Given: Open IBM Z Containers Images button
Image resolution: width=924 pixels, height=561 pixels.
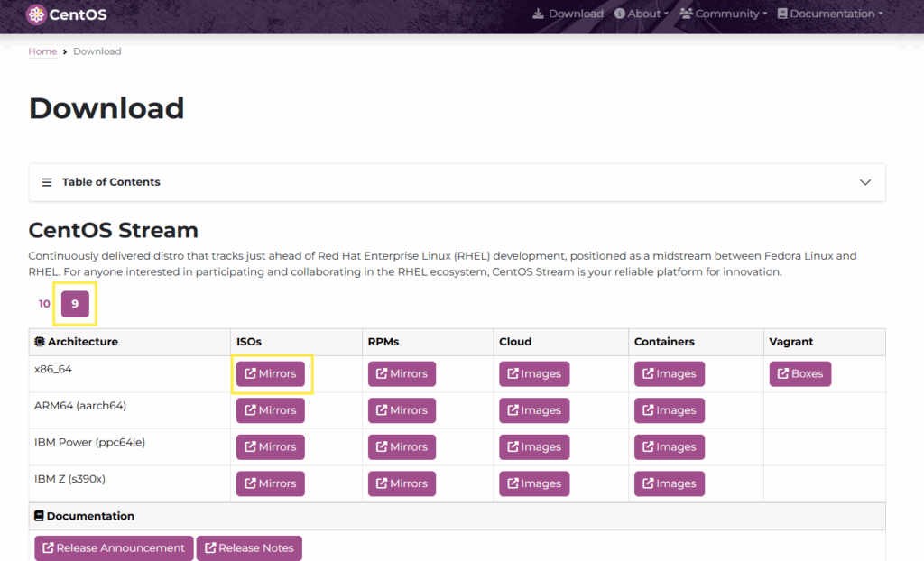Looking at the screenshot, I should [x=669, y=483].
